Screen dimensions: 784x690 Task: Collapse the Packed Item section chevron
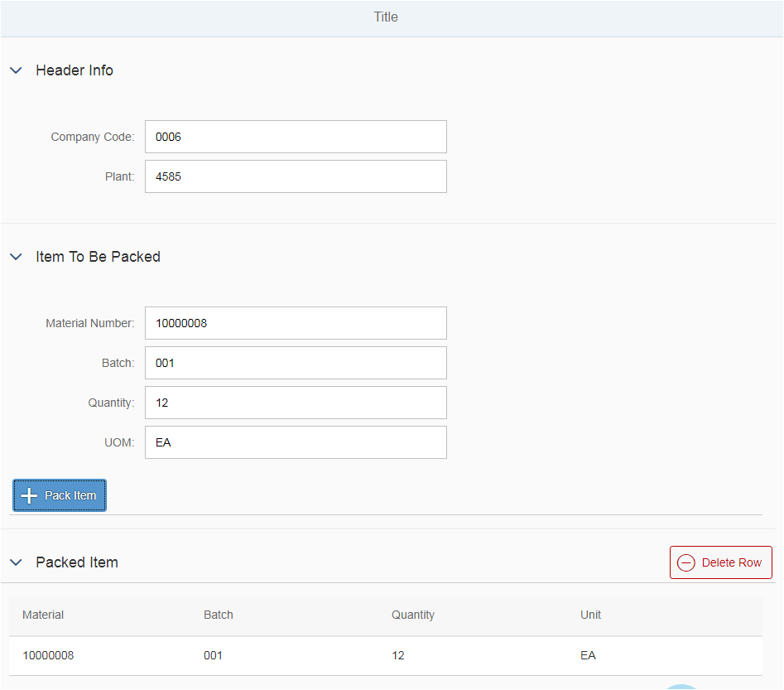tap(16, 562)
